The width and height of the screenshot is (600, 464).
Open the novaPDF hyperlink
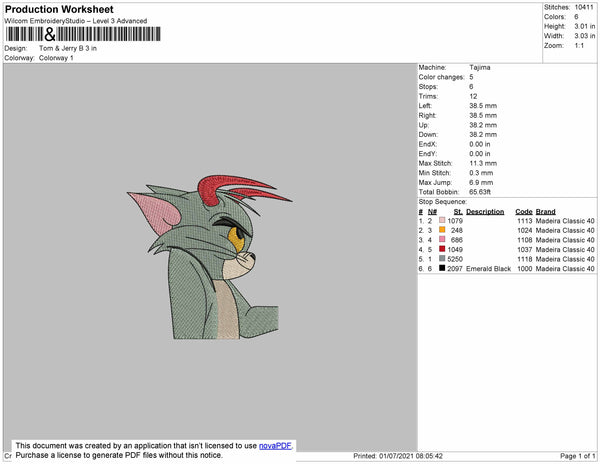pos(275,446)
